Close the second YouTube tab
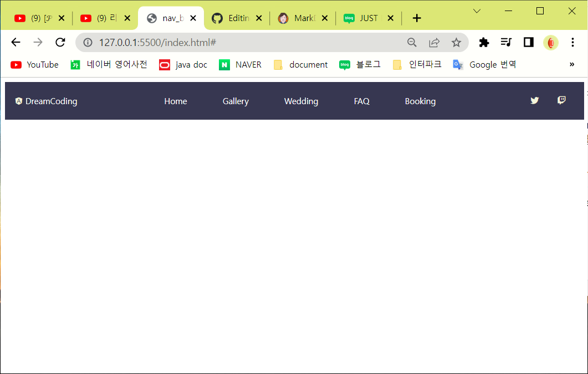This screenshot has width=588, height=374. [127, 18]
